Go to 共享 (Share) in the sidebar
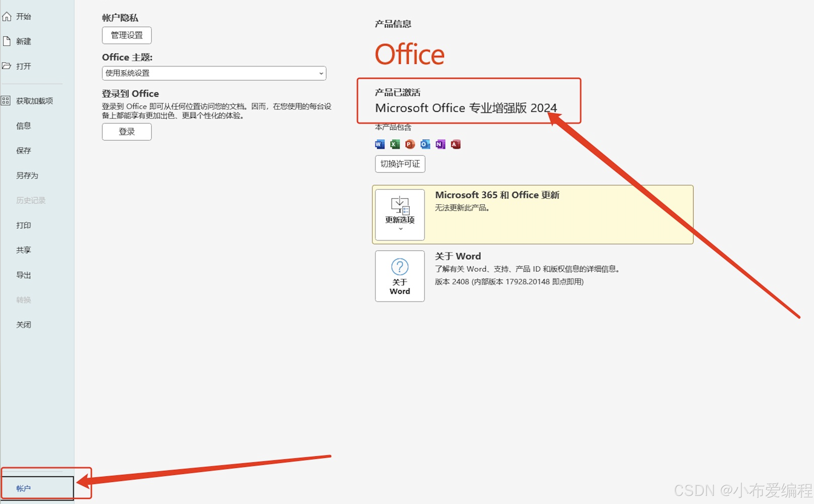This screenshot has width=814, height=504. (x=24, y=250)
